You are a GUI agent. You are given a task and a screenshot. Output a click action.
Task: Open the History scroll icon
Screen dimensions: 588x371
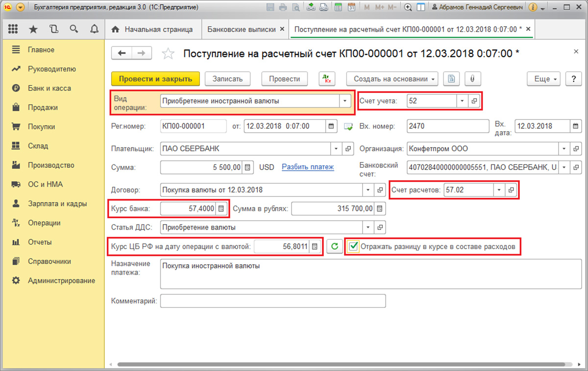pyautogui.click(x=54, y=29)
